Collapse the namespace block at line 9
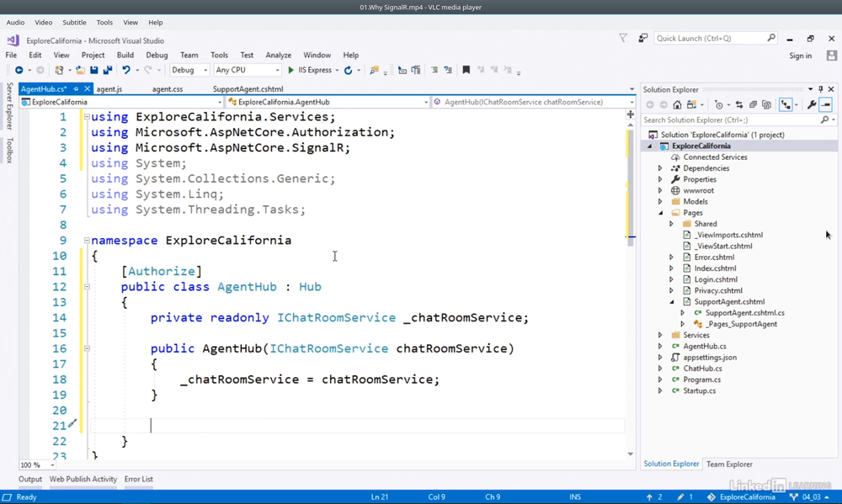 [x=87, y=241]
